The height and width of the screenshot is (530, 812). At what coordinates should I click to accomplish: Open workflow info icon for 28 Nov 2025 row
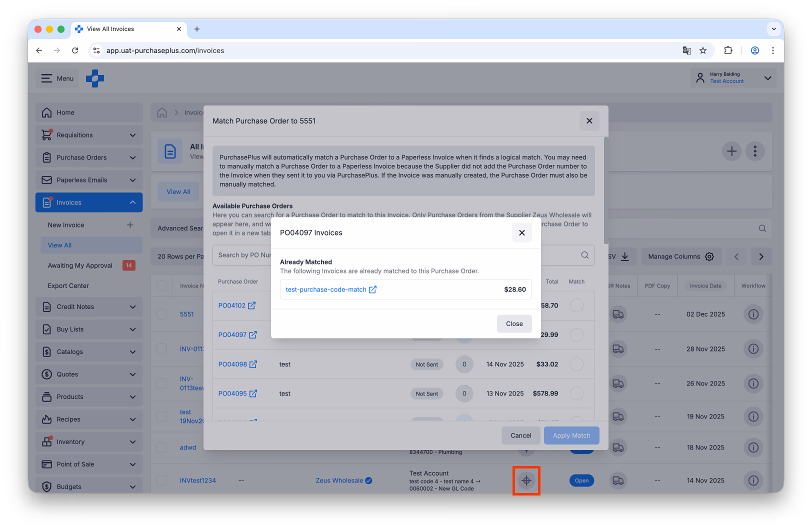(x=753, y=349)
